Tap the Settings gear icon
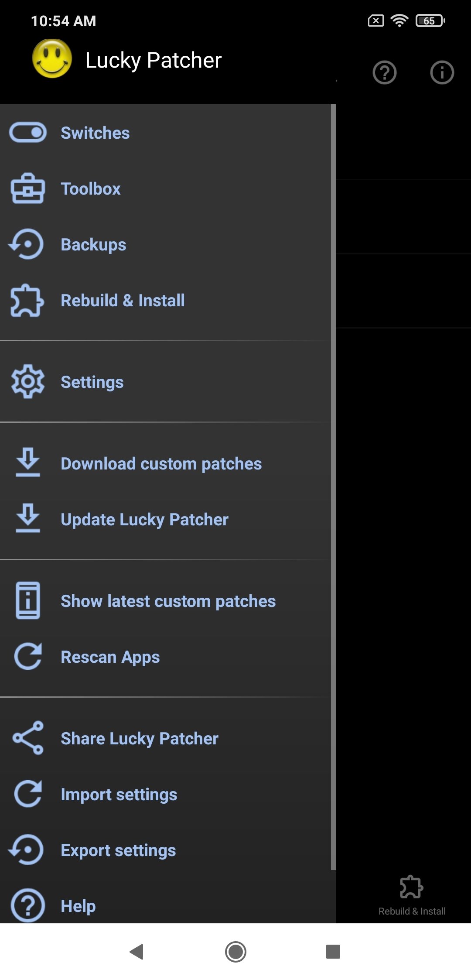 (28, 382)
